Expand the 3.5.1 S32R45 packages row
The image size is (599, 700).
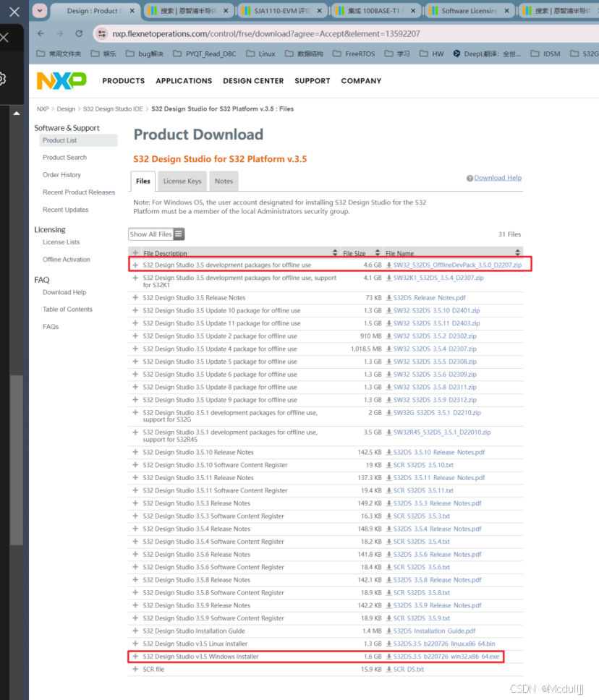pyautogui.click(x=135, y=432)
